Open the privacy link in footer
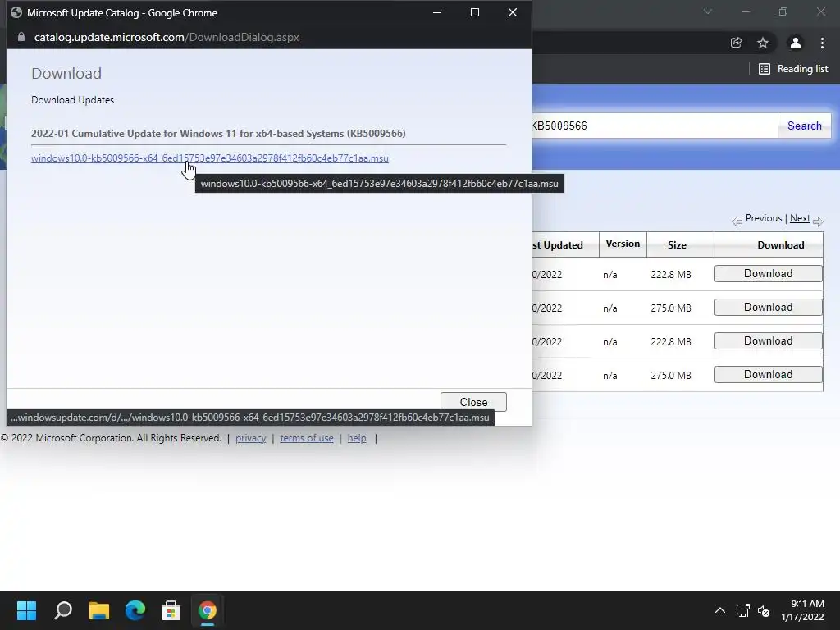Viewport: 840px width, 630px height. coord(251,438)
